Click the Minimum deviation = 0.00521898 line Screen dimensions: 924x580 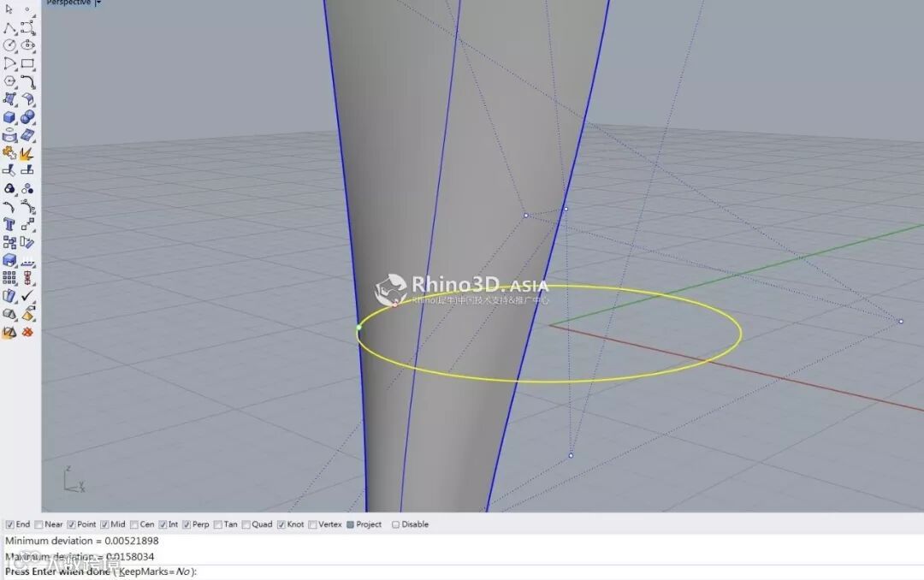click(x=82, y=541)
